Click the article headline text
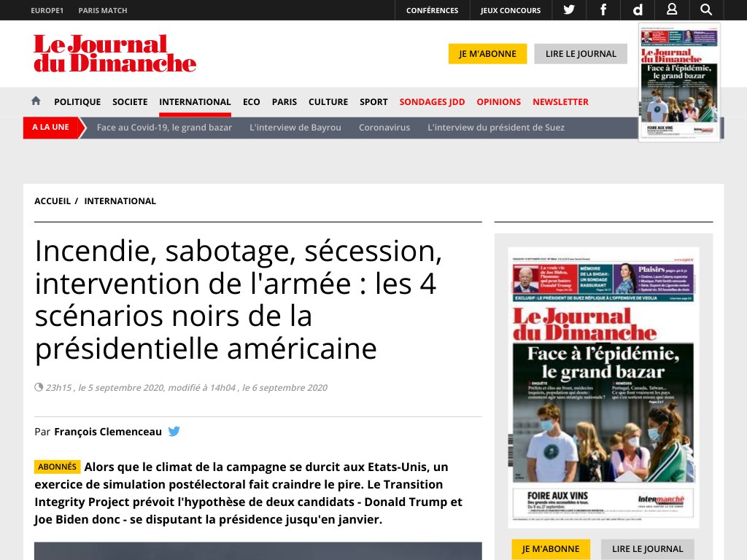The image size is (747, 560). click(x=239, y=300)
